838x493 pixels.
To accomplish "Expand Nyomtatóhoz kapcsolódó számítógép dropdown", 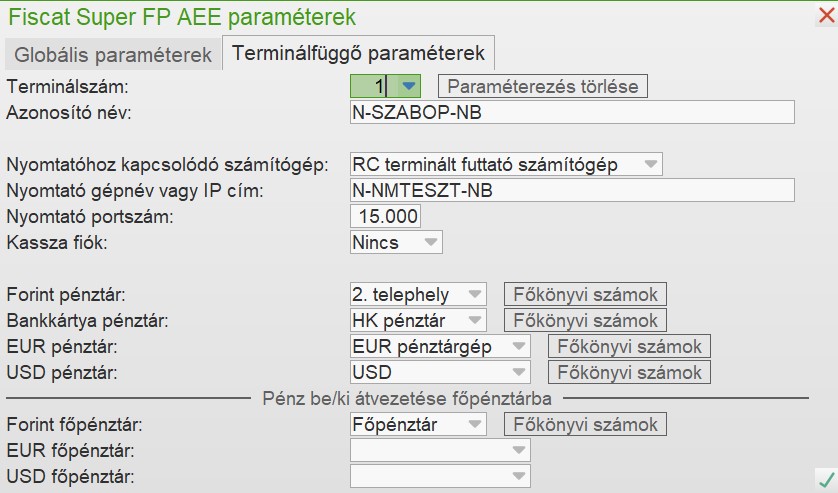I will 651,163.
